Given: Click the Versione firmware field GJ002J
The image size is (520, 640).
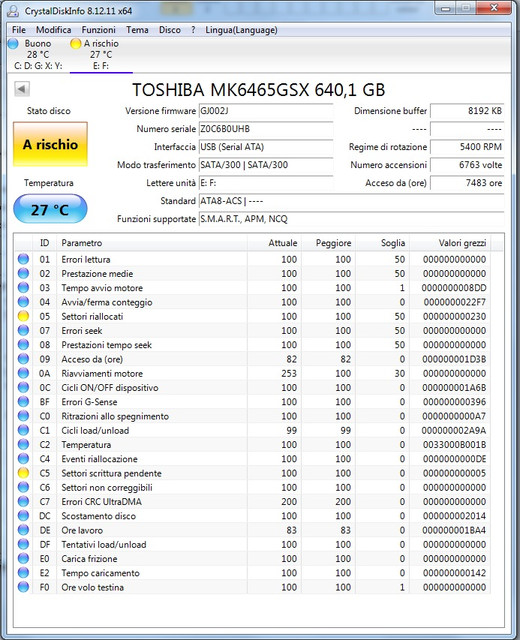Looking at the screenshot, I should [x=266, y=111].
